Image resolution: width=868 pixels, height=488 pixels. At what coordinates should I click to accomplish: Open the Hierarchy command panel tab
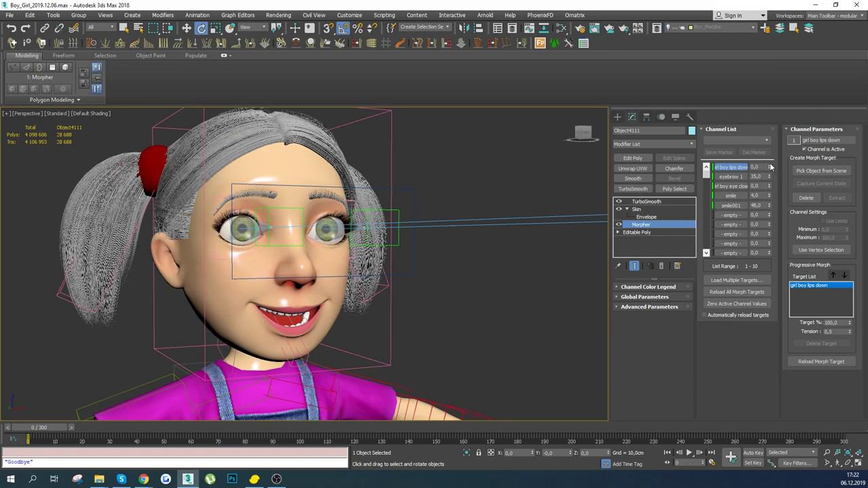coord(646,117)
